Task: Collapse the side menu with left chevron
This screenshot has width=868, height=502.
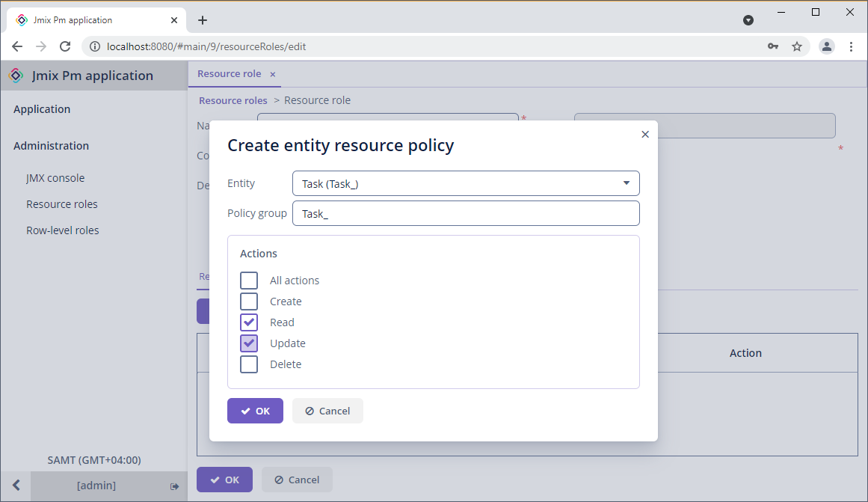Action: [16, 486]
